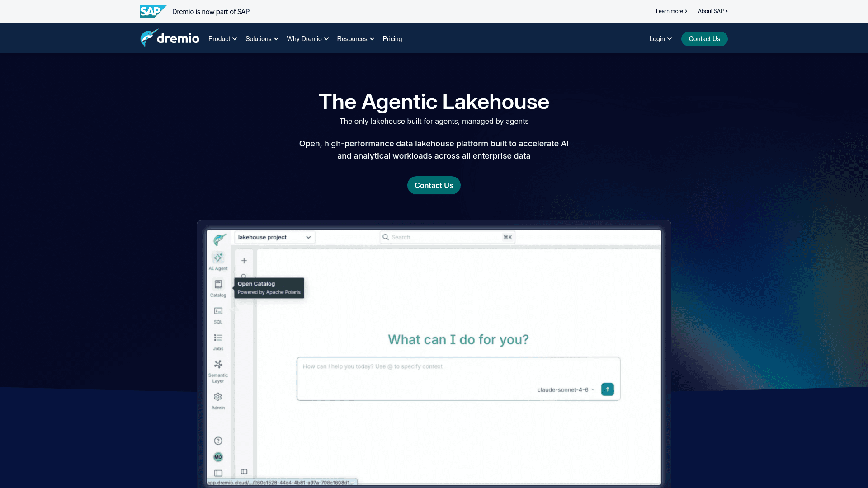
Task: Click the Search input field
Action: (x=448, y=237)
